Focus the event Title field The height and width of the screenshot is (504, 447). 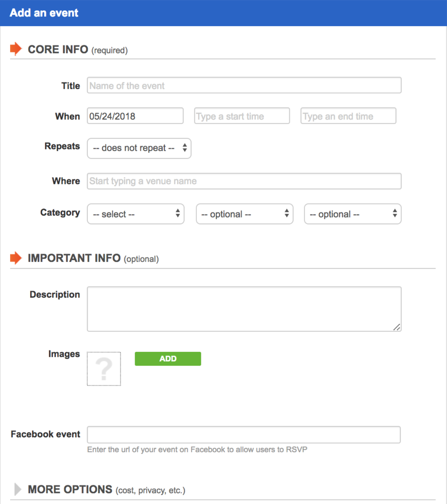[244, 85]
